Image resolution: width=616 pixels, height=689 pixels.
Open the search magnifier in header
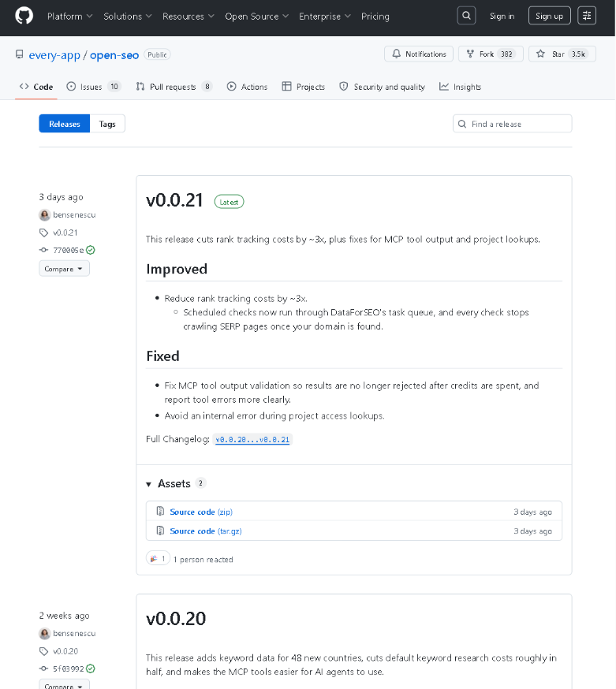pyautogui.click(x=466, y=16)
